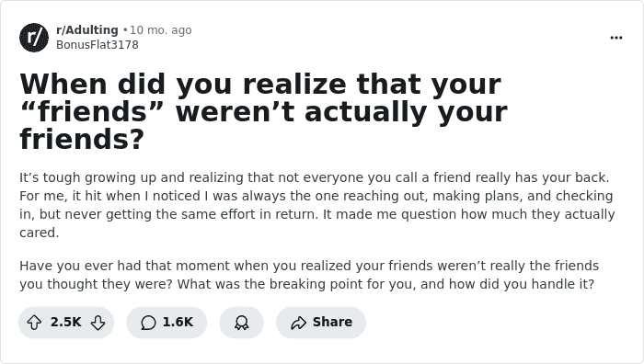Click the first paragraph of post body
The image size is (644, 364).
coord(317,205)
